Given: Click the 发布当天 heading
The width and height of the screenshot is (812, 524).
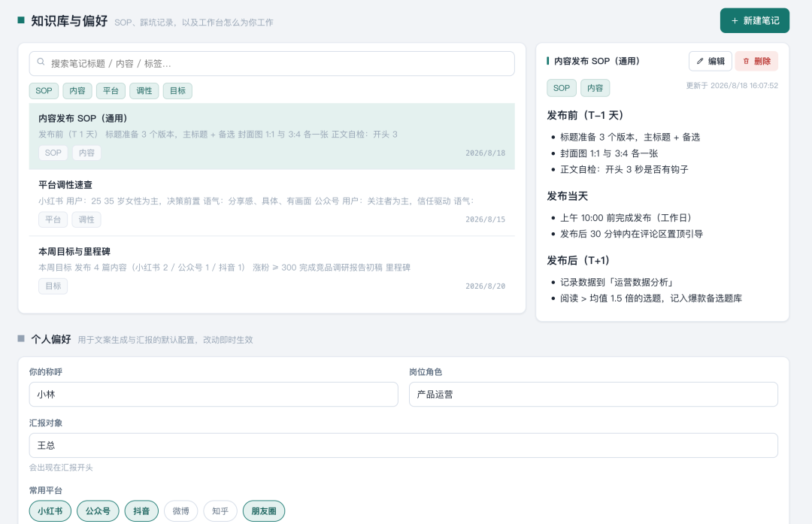Looking at the screenshot, I should tap(568, 196).
